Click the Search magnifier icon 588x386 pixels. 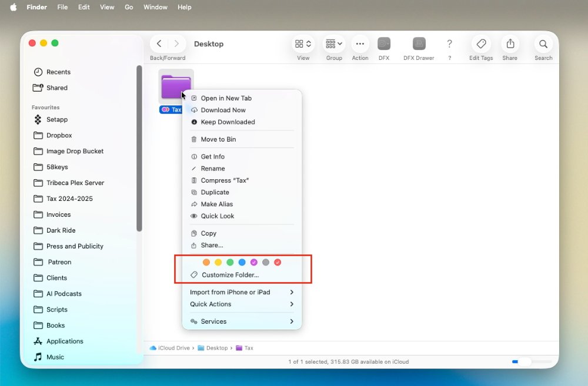[543, 44]
